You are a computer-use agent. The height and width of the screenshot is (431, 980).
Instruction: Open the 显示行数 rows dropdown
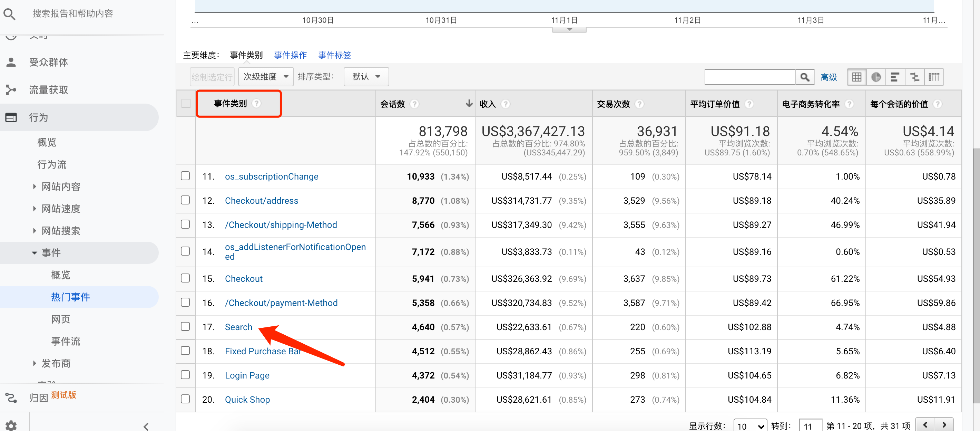pos(750,426)
